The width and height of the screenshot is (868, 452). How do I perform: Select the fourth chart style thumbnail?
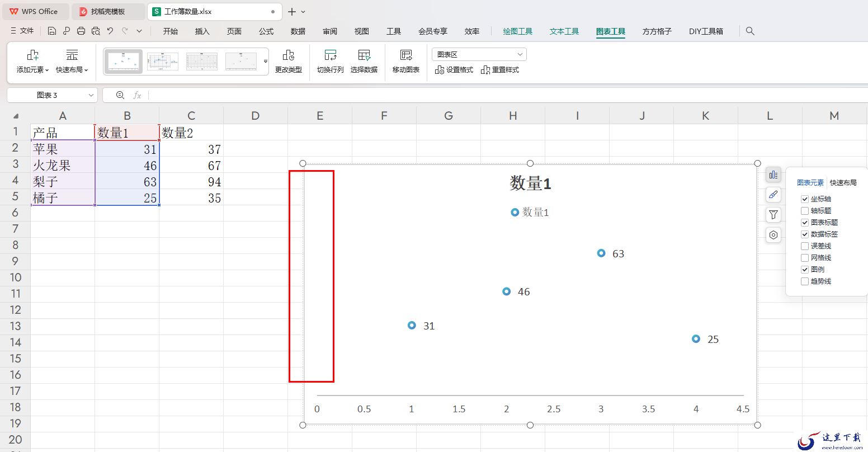[241, 62]
